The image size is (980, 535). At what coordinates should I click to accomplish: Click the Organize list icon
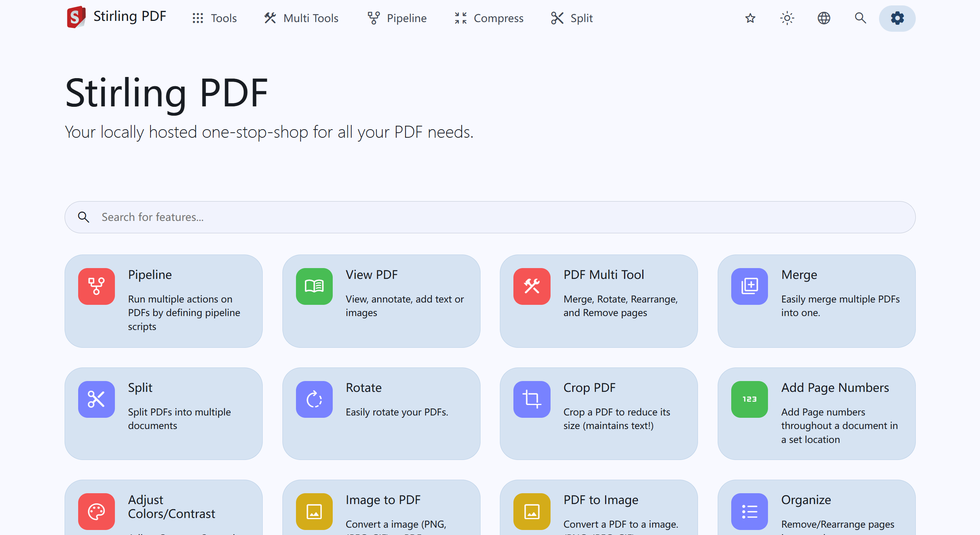(749, 511)
